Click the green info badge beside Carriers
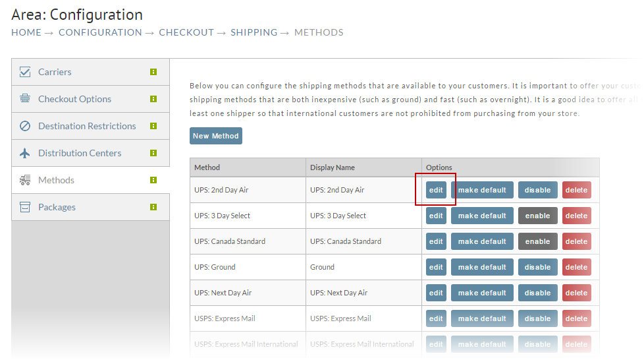 pyautogui.click(x=153, y=72)
